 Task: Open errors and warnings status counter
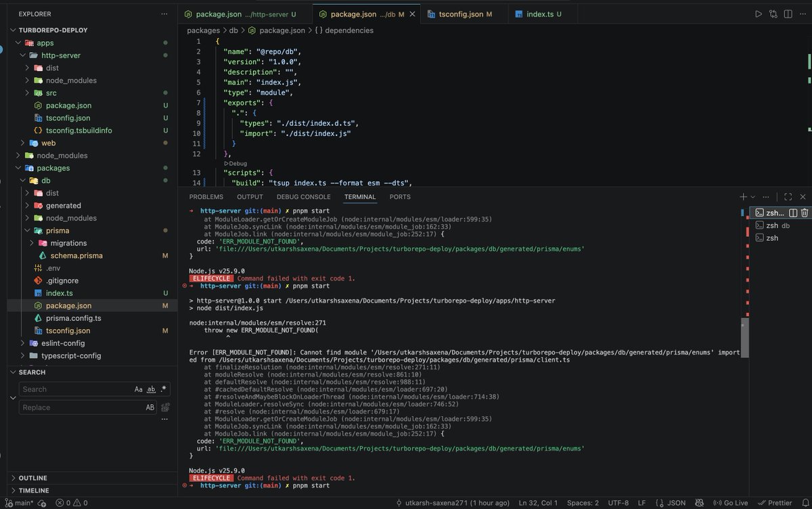pyautogui.click(x=72, y=503)
